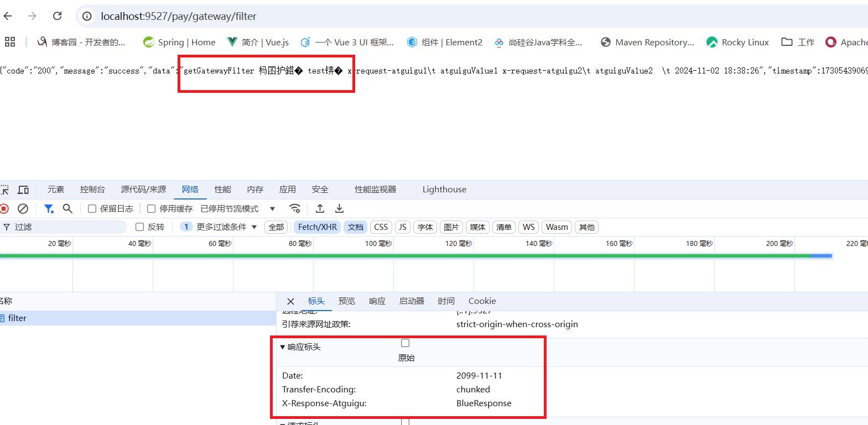Toggle the 文档 type filter
Screen dimensions: 868x425
[356, 227]
